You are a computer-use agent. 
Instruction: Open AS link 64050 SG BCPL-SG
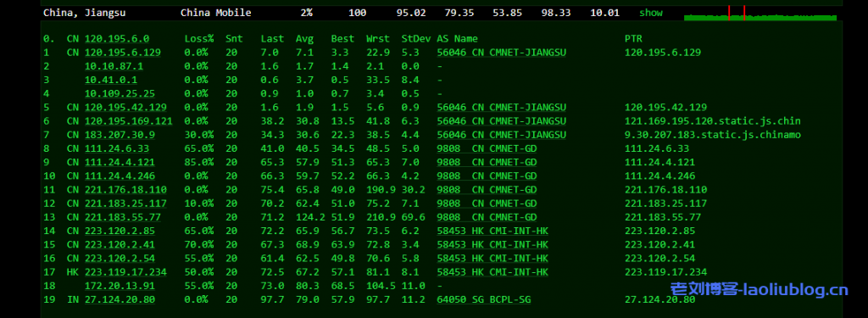click(484, 299)
